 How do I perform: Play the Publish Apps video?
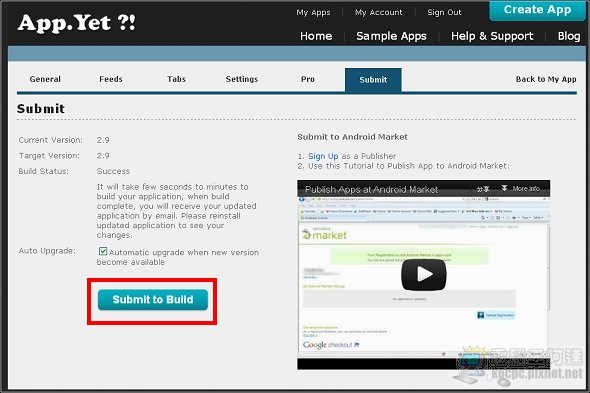[x=424, y=274]
